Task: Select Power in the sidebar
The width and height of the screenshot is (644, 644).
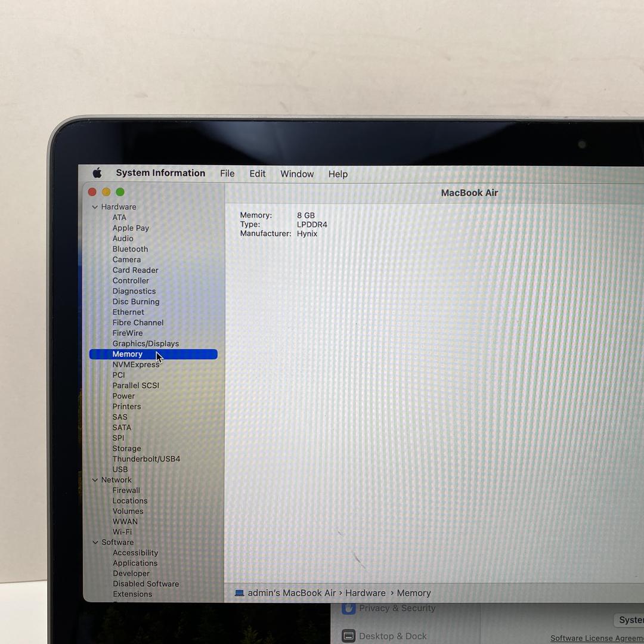Action: pyautogui.click(x=123, y=396)
